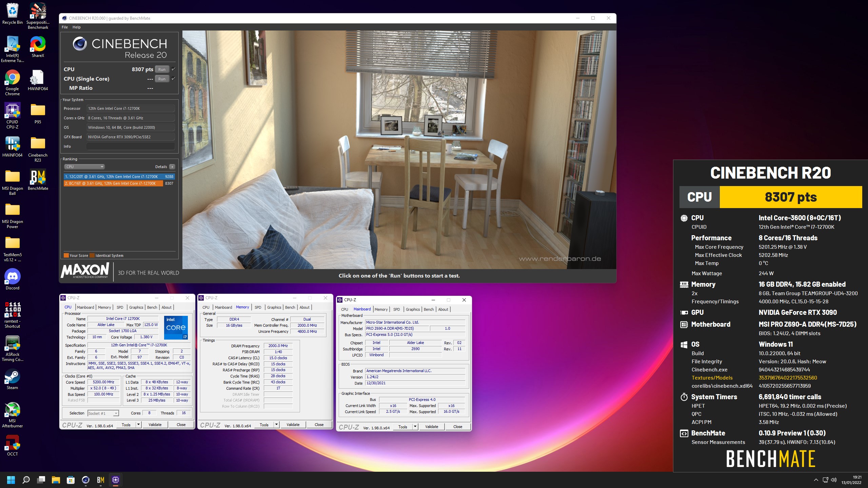Launch ShareX desktop icon

pos(38,47)
